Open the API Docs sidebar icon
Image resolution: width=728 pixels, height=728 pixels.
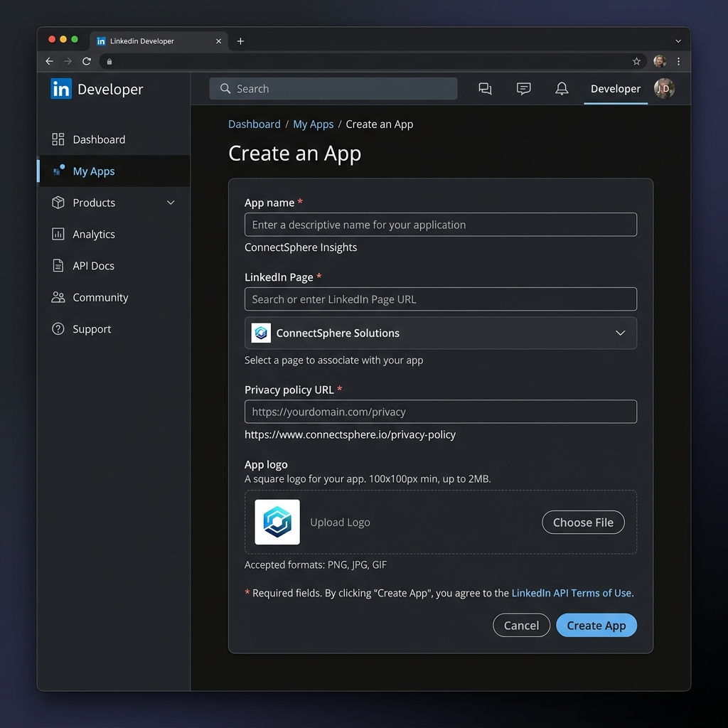pyautogui.click(x=58, y=265)
